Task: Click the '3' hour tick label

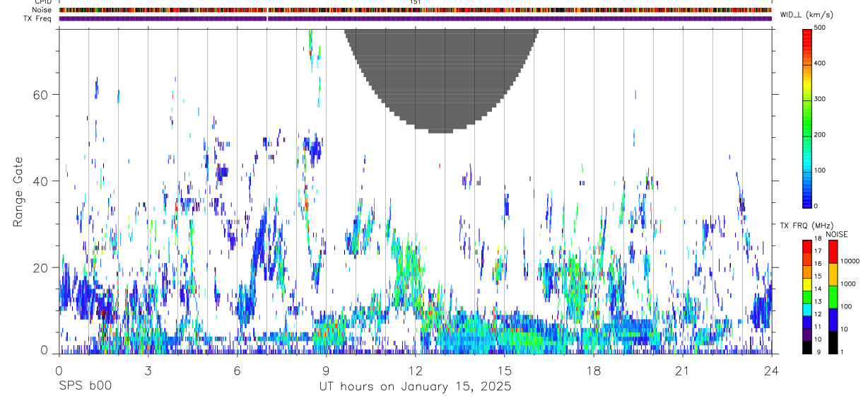Action: [x=148, y=371]
